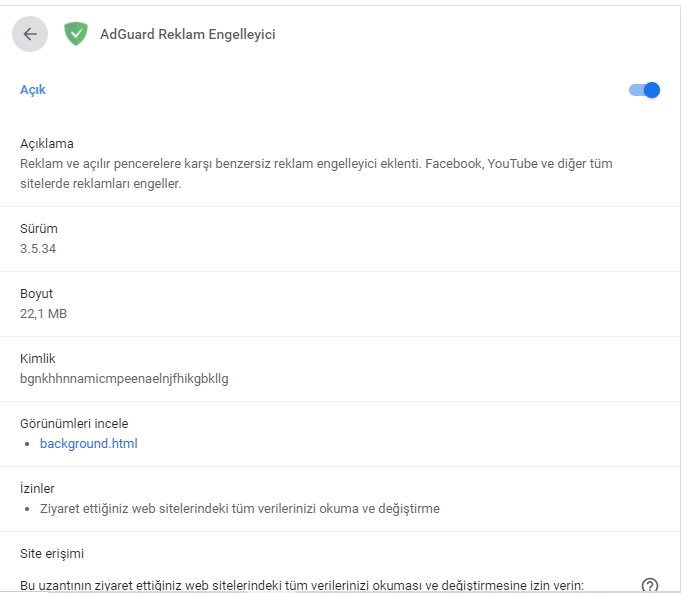Click the "Açıklama" heading

(x=47, y=144)
